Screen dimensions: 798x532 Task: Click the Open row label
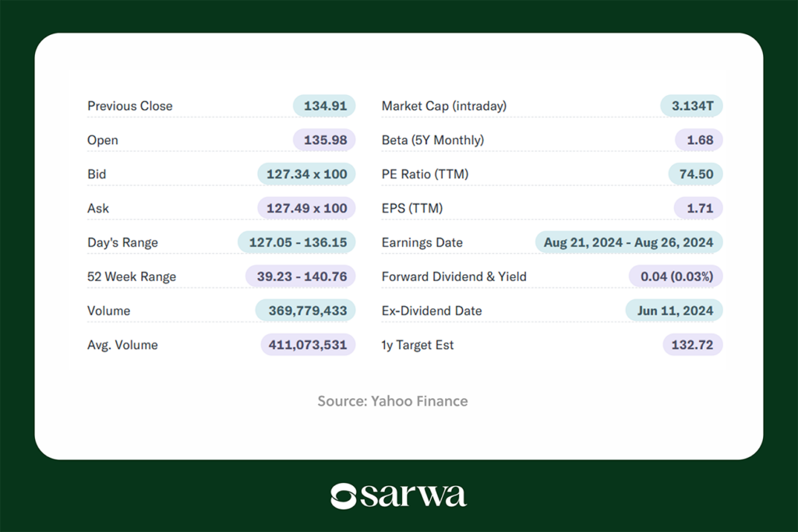pos(102,140)
